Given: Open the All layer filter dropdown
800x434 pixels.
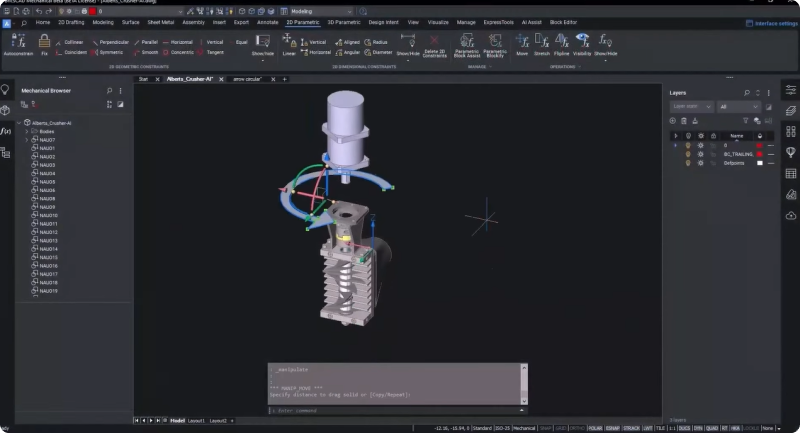Looking at the screenshot, I should (x=738, y=107).
